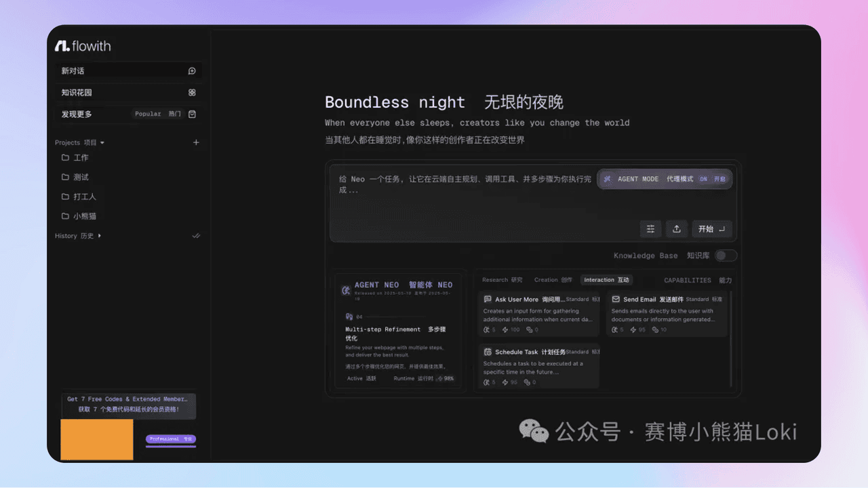Toggle Agent Mode ON switch
Image resolution: width=868 pixels, height=488 pixels.
[x=712, y=179]
